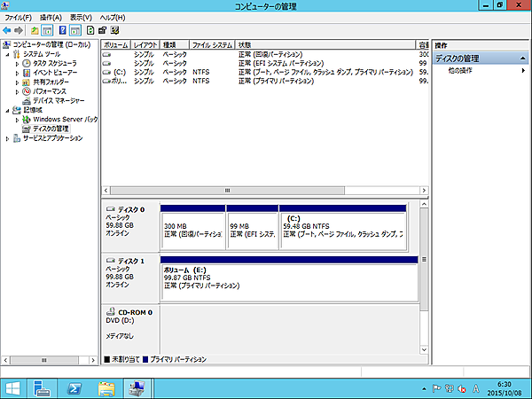Viewport: 532px width, 399px height.
Task: Select 記憶域 tree node
Action: point(33,110)
